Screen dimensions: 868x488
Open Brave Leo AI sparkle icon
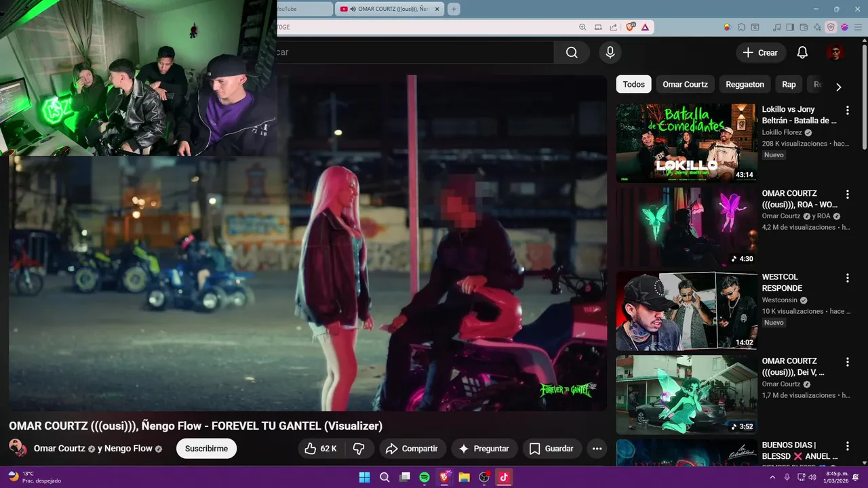(817, 27)
